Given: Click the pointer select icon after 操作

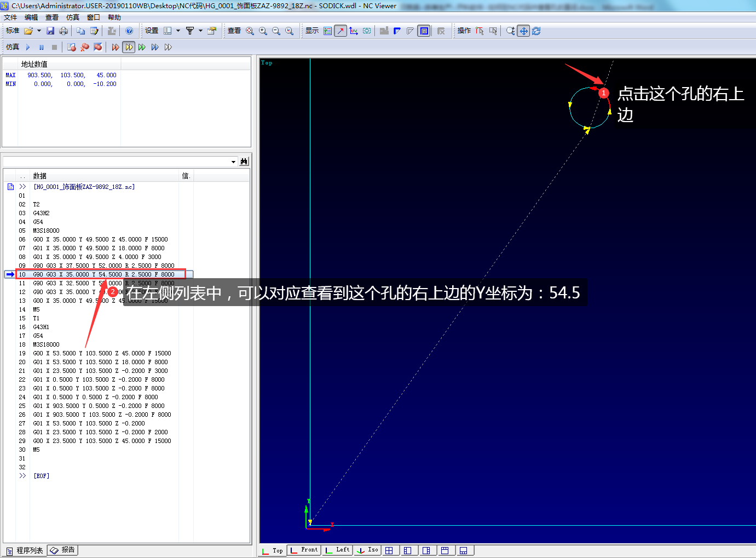Looking at the screenshot, I should click(x=480, y=31).
